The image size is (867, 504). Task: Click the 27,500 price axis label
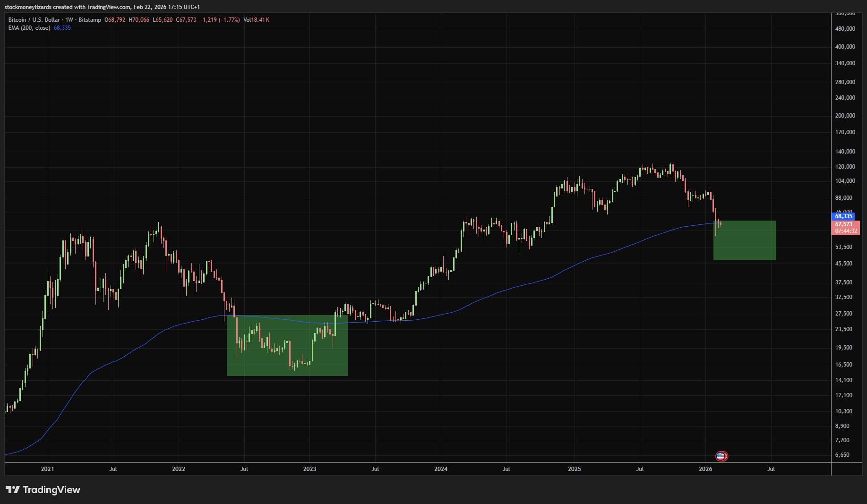coord(844,314)
